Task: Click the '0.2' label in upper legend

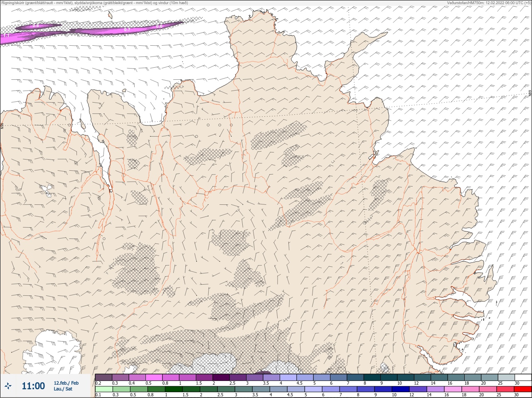Action: click(x=98, y=383)
